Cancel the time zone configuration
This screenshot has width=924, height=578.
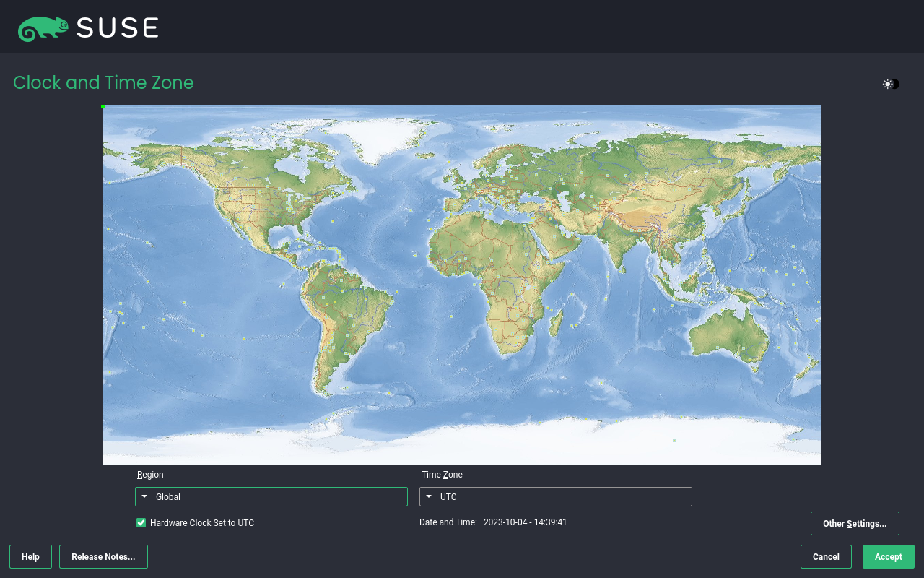(825, 557)
